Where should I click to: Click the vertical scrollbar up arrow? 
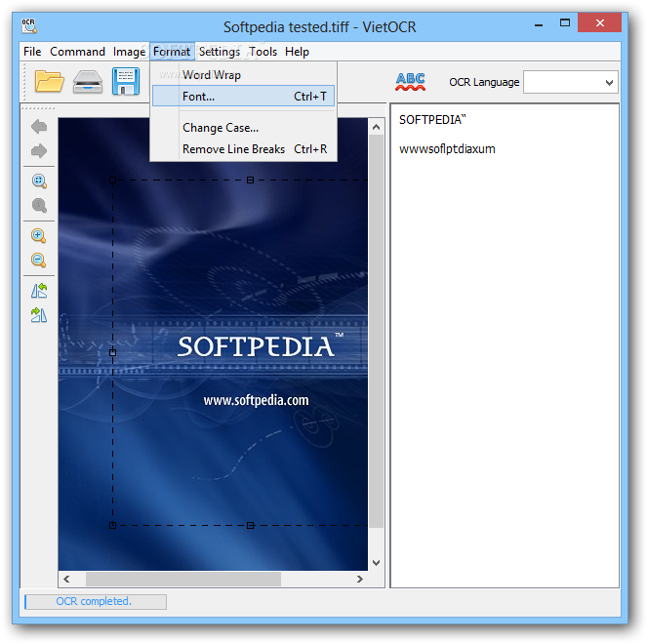pyautogui.click(x=376, y=127)
